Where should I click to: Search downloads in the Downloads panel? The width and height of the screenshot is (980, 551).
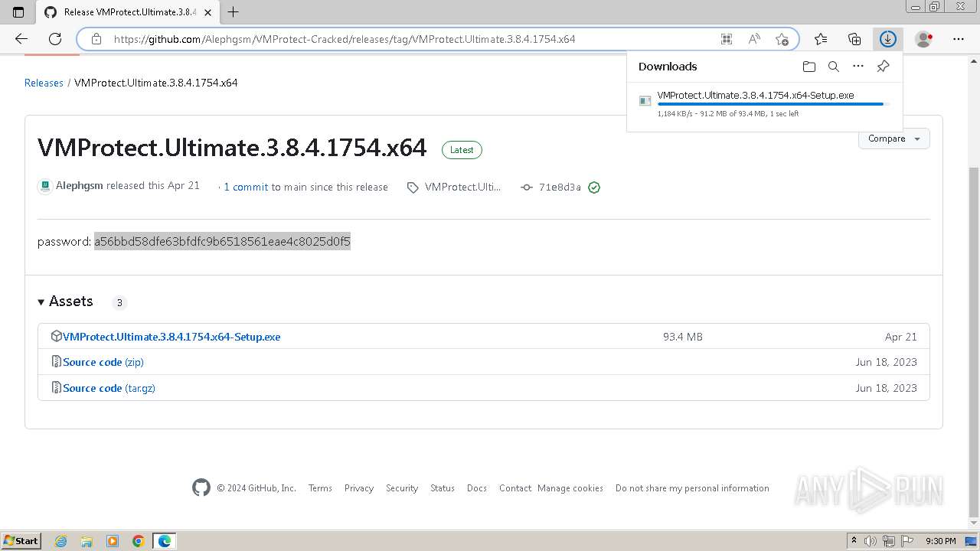click(834, 67)
